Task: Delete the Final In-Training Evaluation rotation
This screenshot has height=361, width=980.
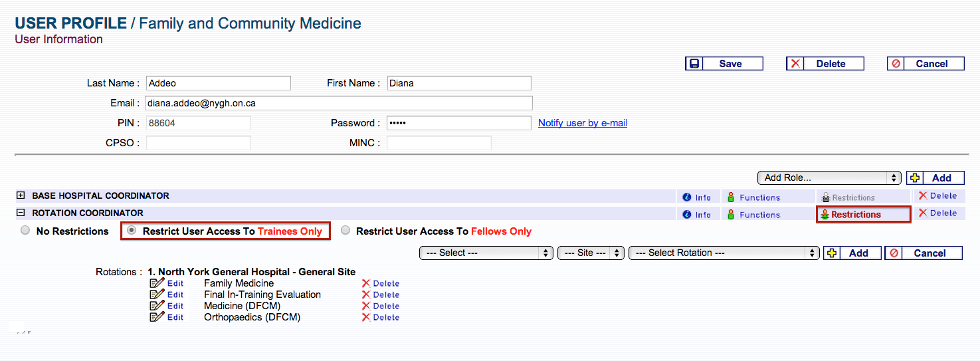Action: [x=380, y=295]
